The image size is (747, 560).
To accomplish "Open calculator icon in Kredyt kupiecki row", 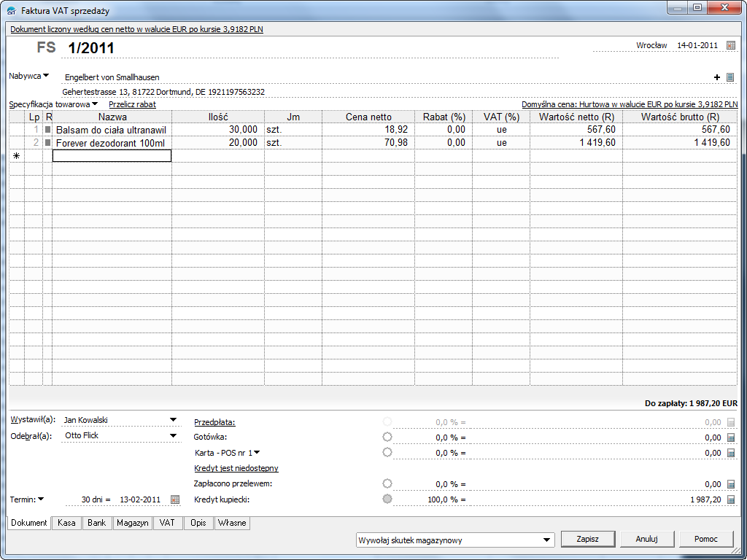I will [x=730, y=499].
